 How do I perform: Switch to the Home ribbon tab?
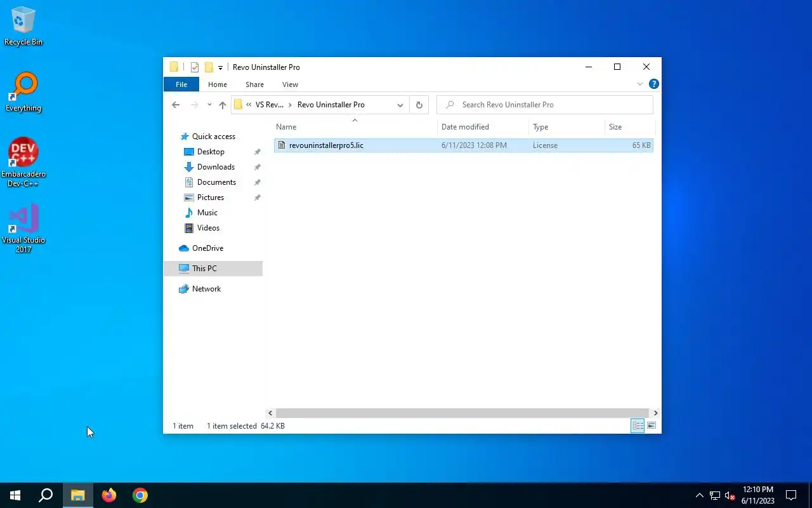click(218, 84)
